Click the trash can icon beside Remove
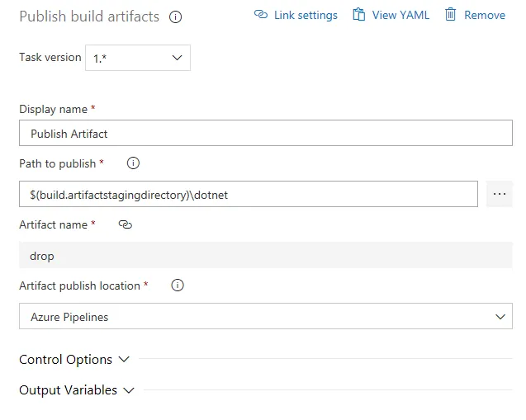This screenshot has width=526, height=420. click(450, 15)
